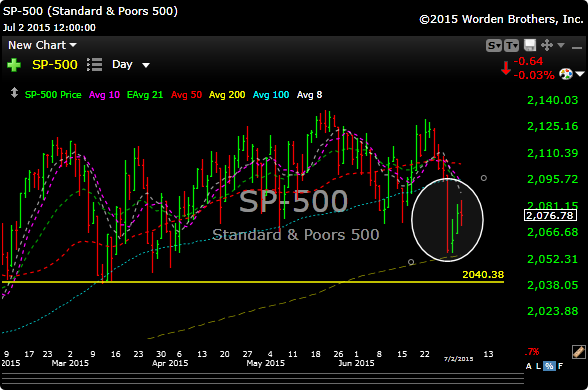588x390 pixels.
Task: Click the green EAvg 21 legend label
Action: click(x=145, y=94)
